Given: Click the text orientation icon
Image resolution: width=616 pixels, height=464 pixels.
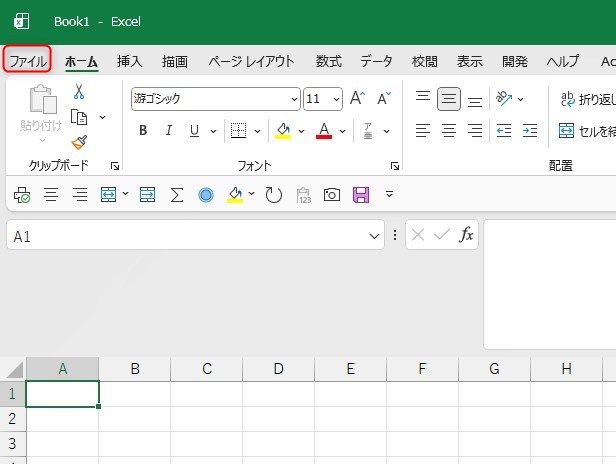Looking at the screenshot, I should (x=504, y=98).
